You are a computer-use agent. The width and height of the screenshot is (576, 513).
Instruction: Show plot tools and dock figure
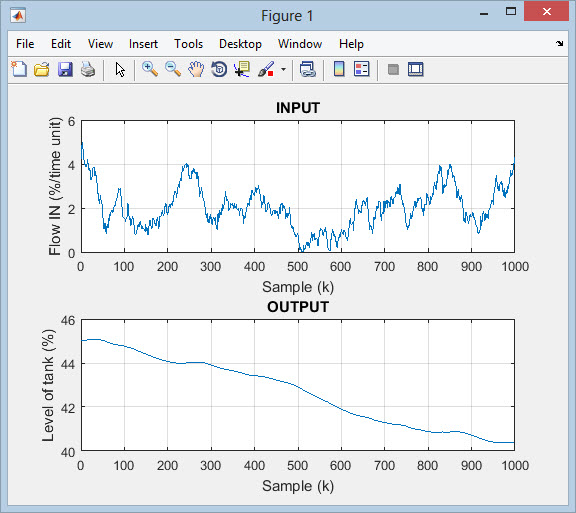[x=416, y=69]
